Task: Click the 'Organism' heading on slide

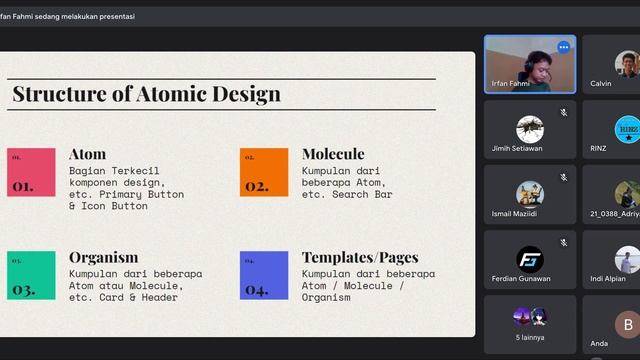Action: coord(104,258)
